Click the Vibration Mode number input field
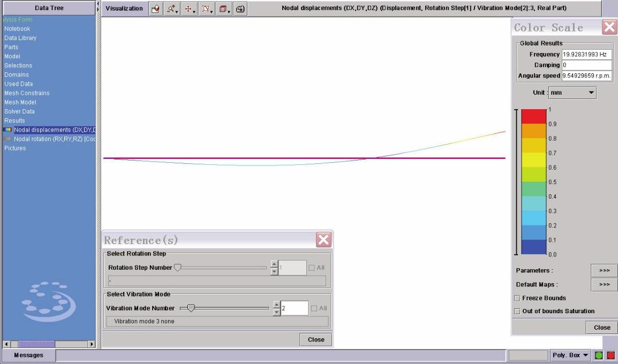Image resolution: width=618 pixels, height=364 pixels. (294, 308)
